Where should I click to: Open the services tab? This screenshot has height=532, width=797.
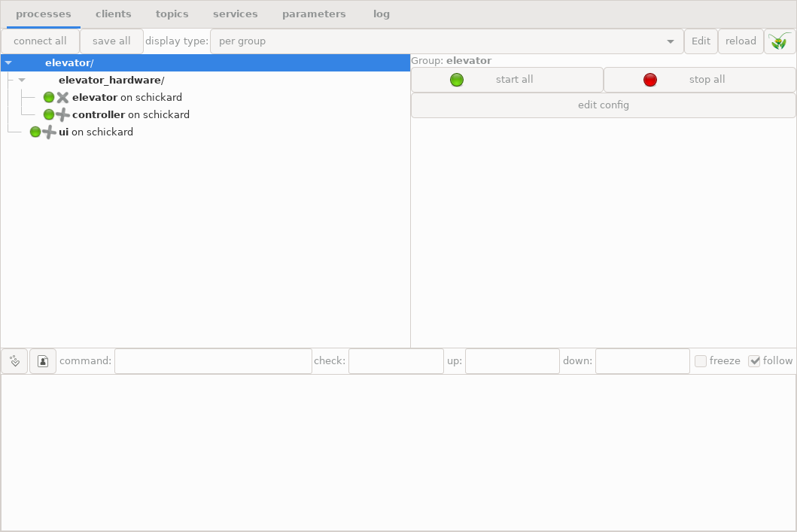(x=236, y=14)
